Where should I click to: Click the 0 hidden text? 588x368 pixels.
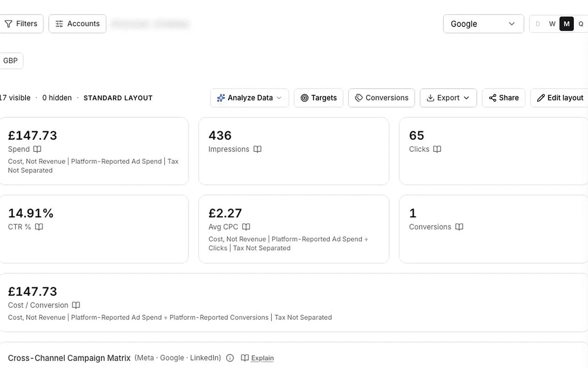tap(57, 98)
